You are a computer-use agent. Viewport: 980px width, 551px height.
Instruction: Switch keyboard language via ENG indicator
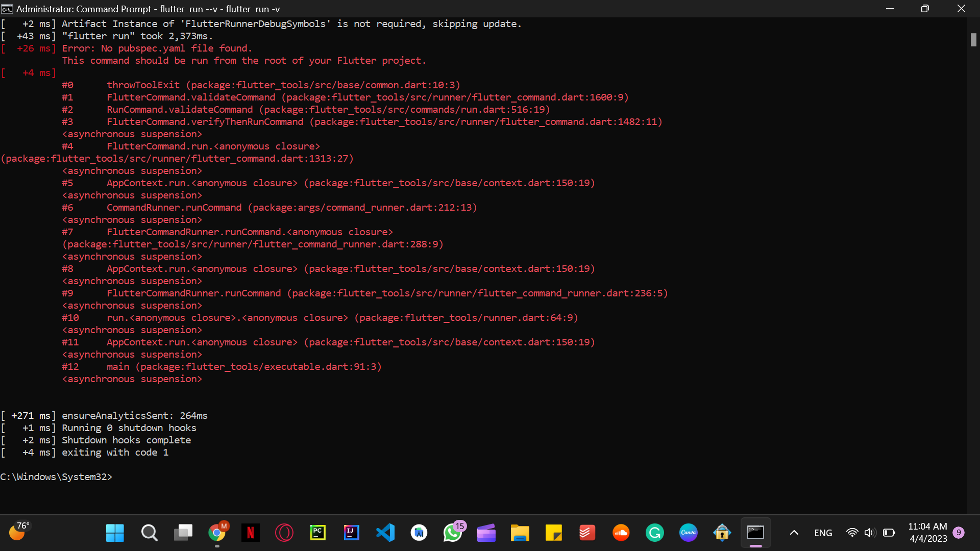(x=823, y=532)
